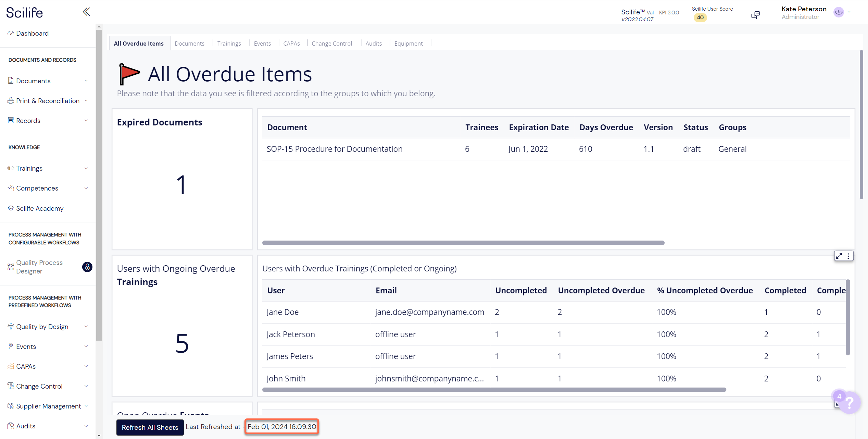Image resolution: width=868 pixels, height=439 pixels.
Task: Click the main page vertical scrollbar
Action: point(861,124)
